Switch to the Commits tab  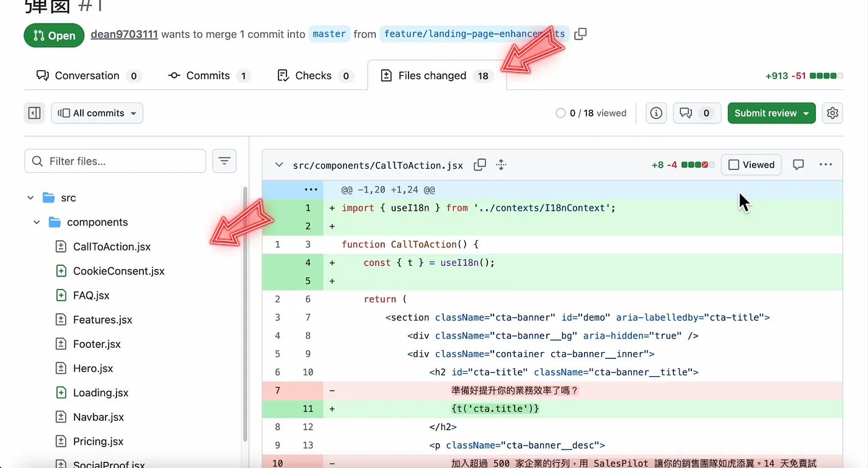pyautogui.click(x=208, y=76)
